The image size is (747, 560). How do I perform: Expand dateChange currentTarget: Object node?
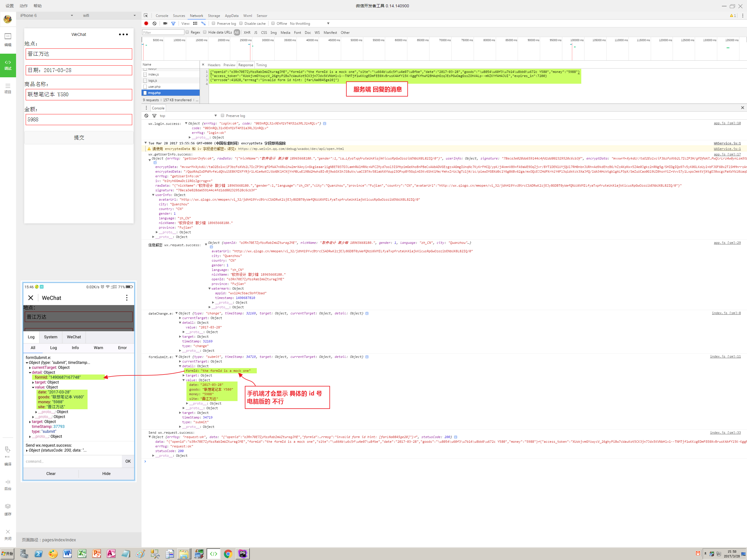tap(180, 318)
